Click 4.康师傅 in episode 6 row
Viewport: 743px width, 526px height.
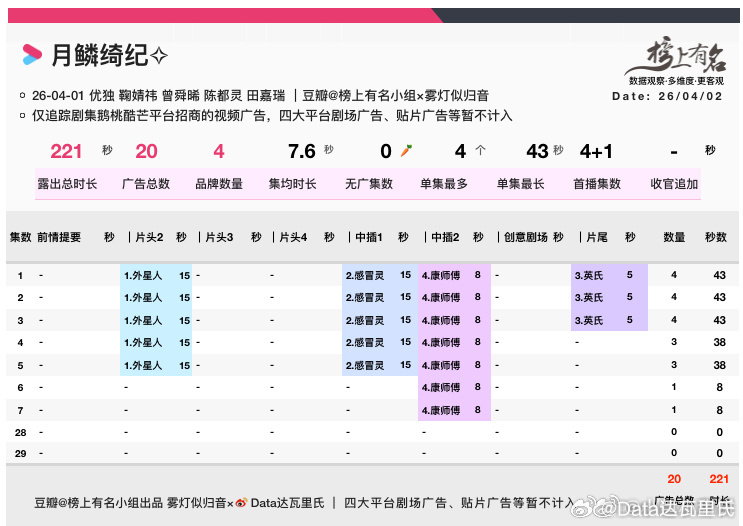(x=441, y=388)
